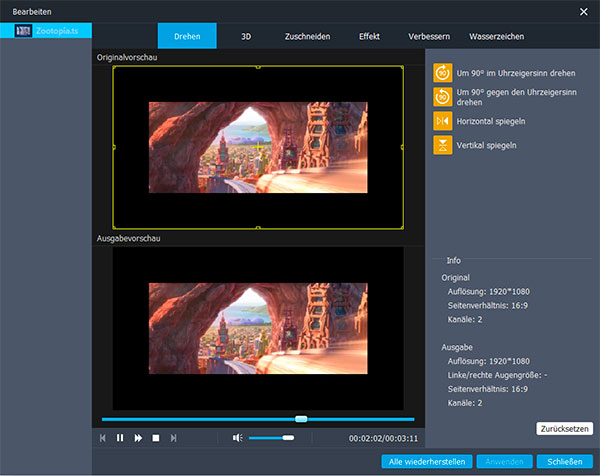Click the Schließen button
This screenshot has height=476, width=600.
tap(565, 461)
